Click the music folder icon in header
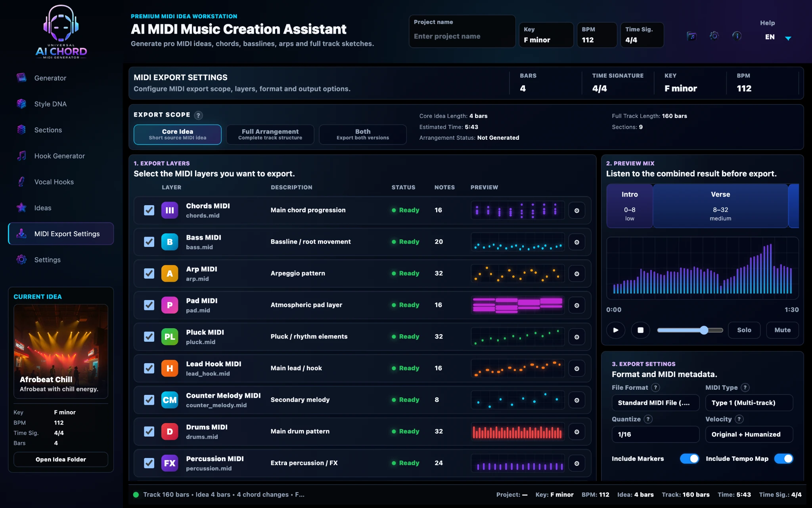Screen dimensions: 812x508 (x=691, y=36)
